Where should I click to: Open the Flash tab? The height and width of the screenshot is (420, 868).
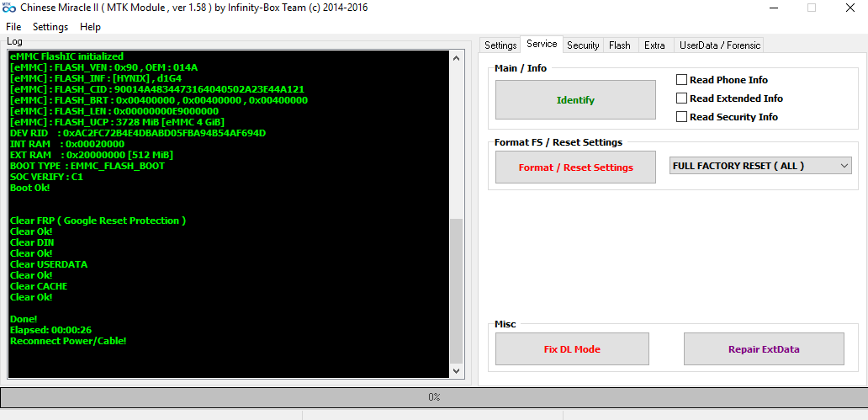[619, 45]
